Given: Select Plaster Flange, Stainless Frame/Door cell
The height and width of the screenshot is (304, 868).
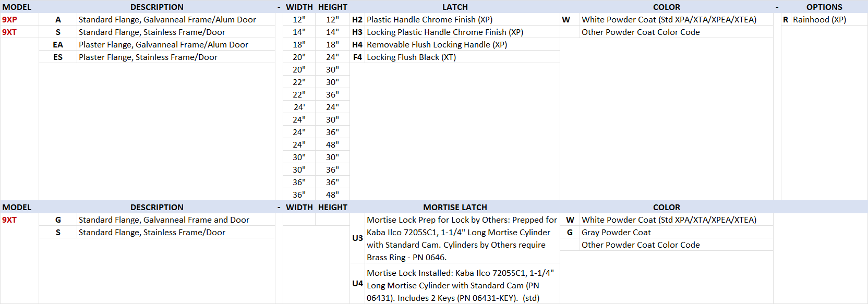Looking at the screenshot, I should click(x=148, y=57).
